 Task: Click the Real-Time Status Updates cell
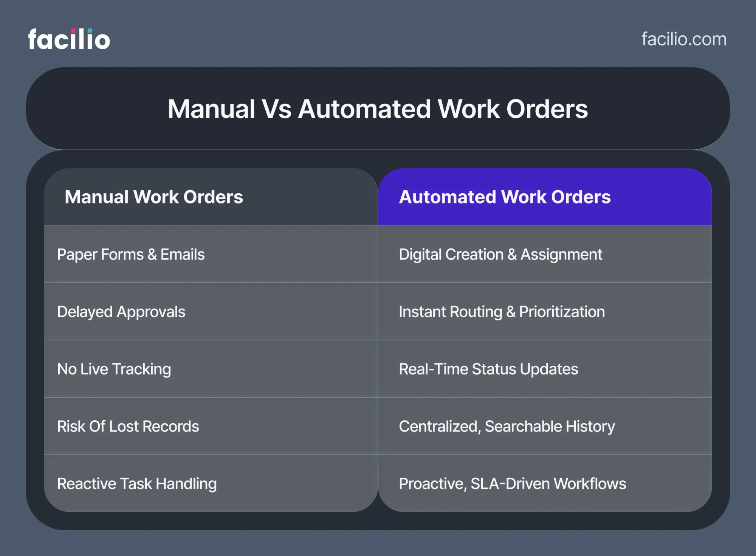point(488,369)
